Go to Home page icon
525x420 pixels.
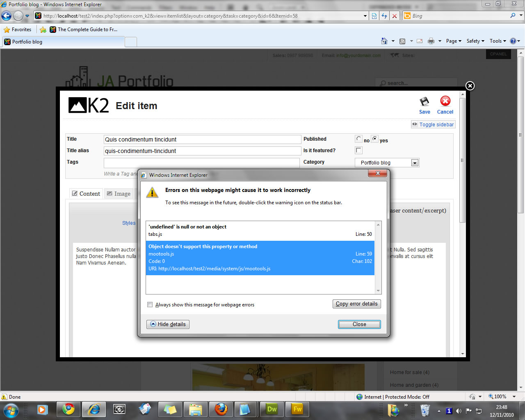point(384,41)
